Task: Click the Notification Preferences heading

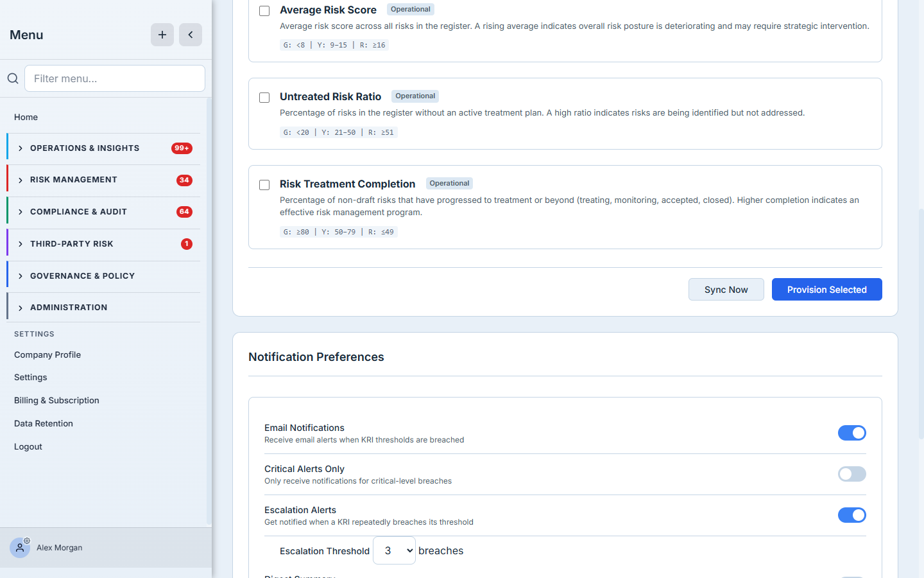Action: (x=316, y=357)
